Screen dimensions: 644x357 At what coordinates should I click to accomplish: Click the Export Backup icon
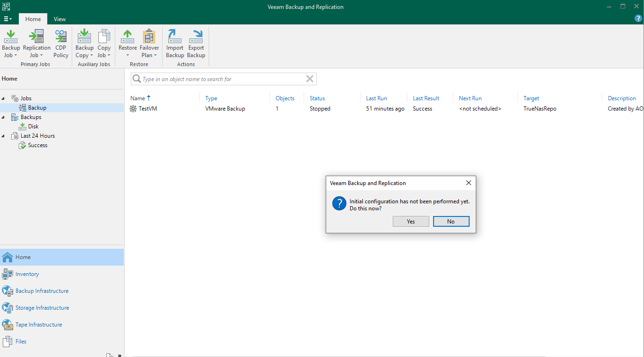(196, 36)
